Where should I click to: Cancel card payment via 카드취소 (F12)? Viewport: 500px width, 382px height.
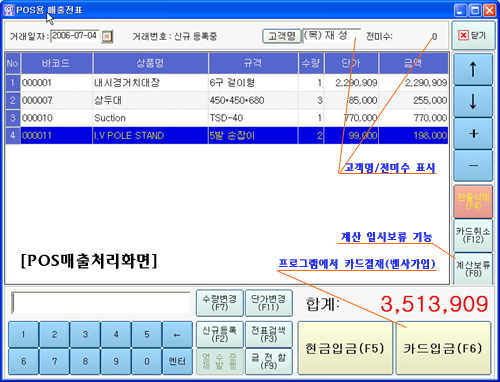[473, 235]
